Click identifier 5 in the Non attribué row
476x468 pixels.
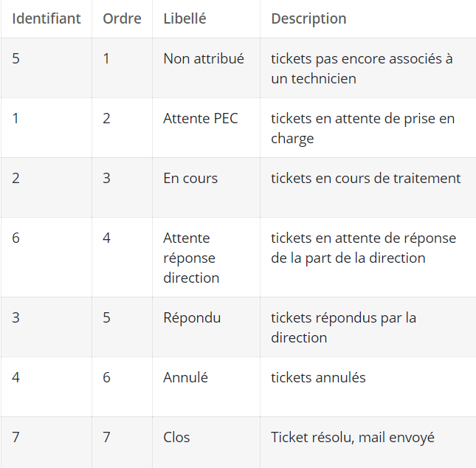pyautogui.click(x=15, y=58)
